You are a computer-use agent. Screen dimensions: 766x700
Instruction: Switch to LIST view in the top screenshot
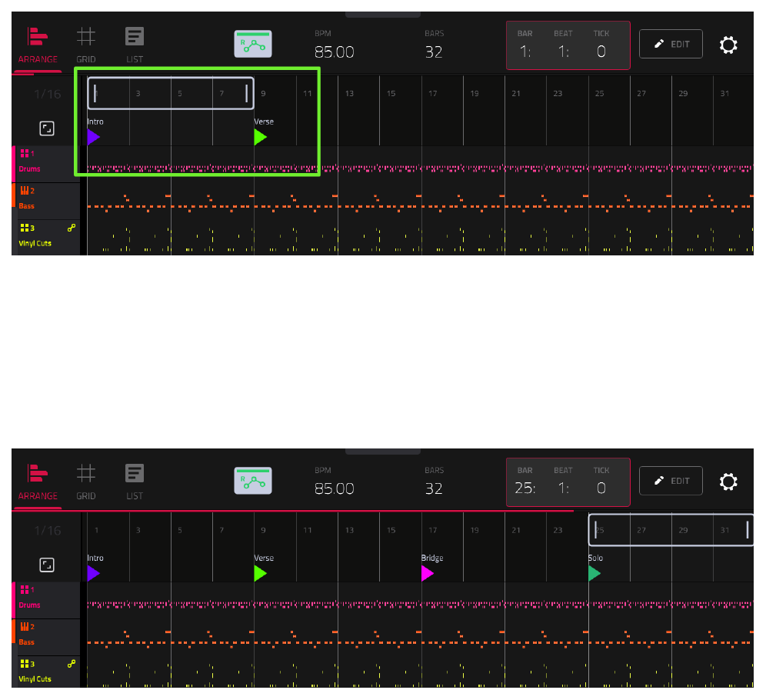point(135,45)
